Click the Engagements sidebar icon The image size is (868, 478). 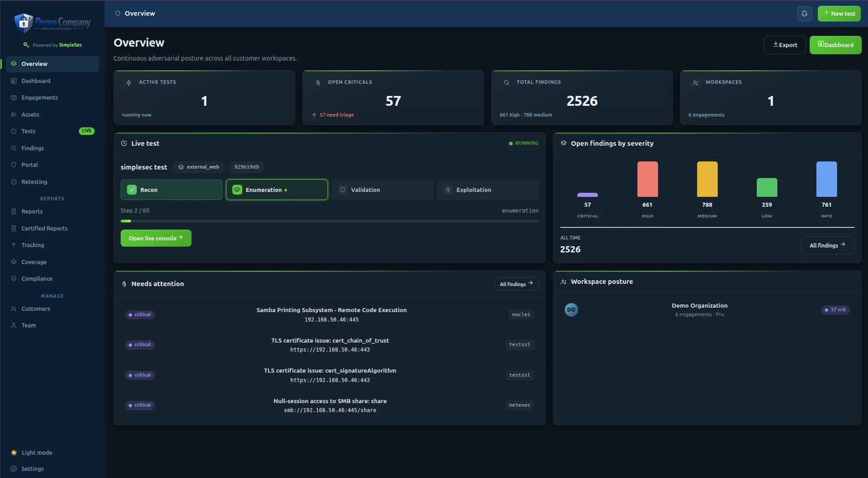[13, 97]
